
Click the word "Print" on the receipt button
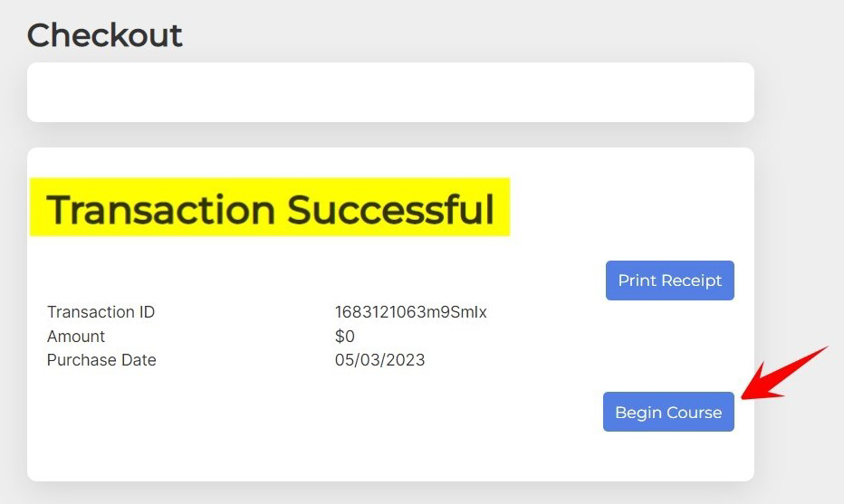point(636,281)
